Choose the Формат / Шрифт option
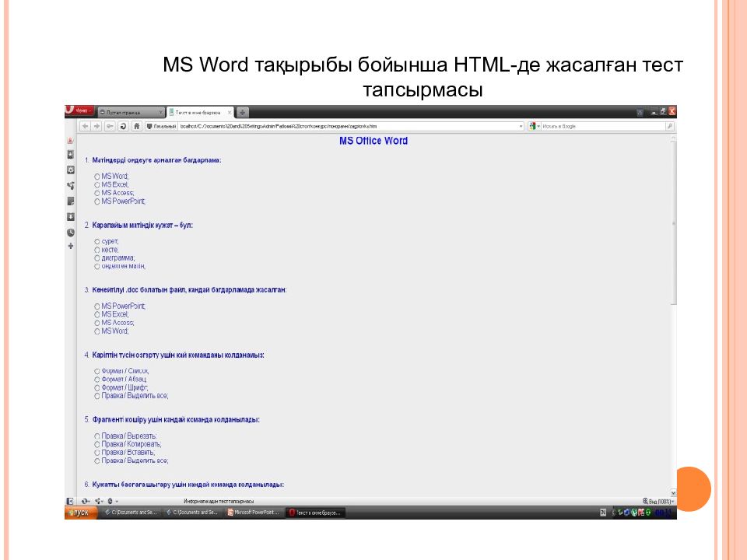The height and width of the screenshot is (560, 747). [x=96, y=388]
